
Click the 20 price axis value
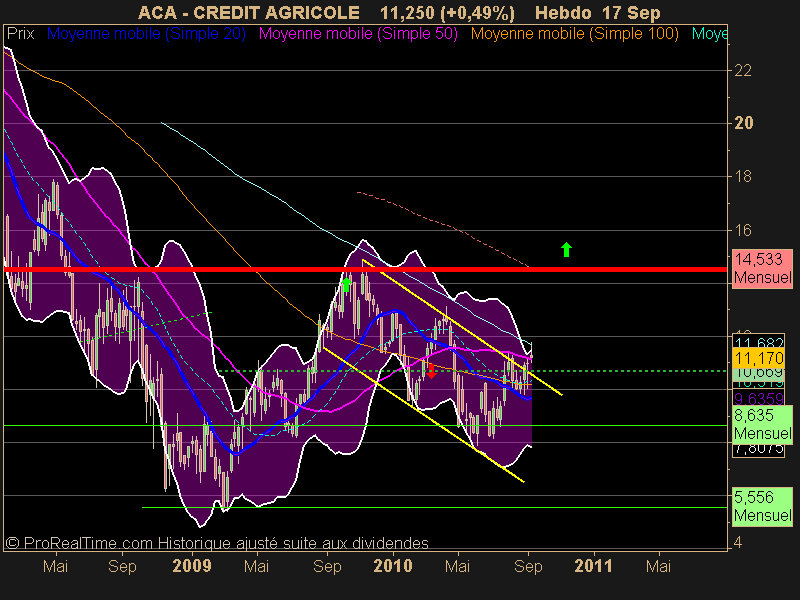(x=743, y=123)
